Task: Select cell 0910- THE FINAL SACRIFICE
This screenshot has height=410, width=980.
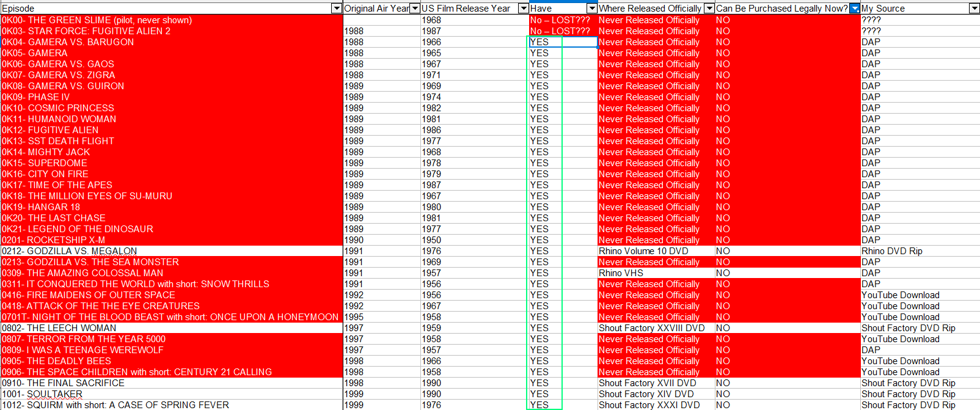Action: pos(172,383)
